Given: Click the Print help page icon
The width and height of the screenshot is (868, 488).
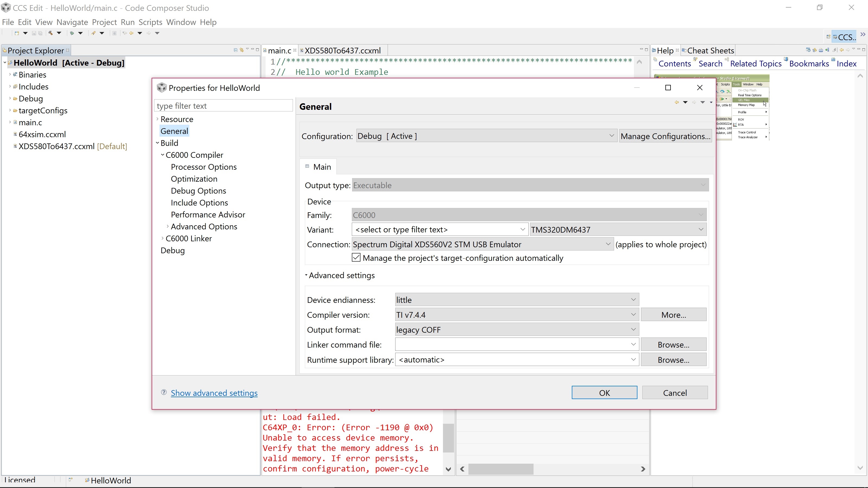Looking at the screenshot, I should [821, 50].
